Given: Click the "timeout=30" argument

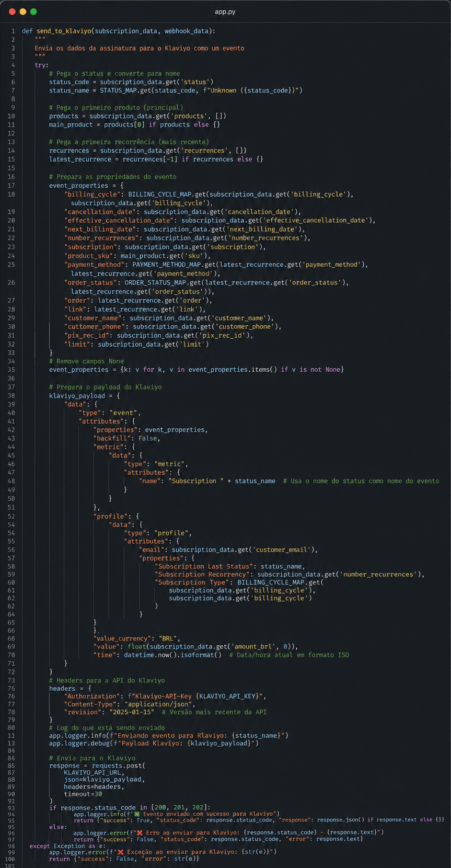Looking at the screenshot, I should point(83,794).
